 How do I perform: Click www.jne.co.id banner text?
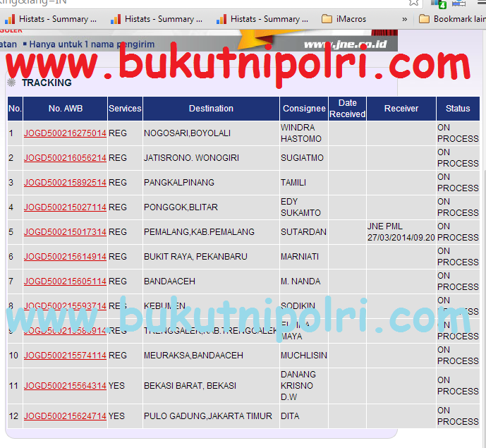tap(346, 44)
